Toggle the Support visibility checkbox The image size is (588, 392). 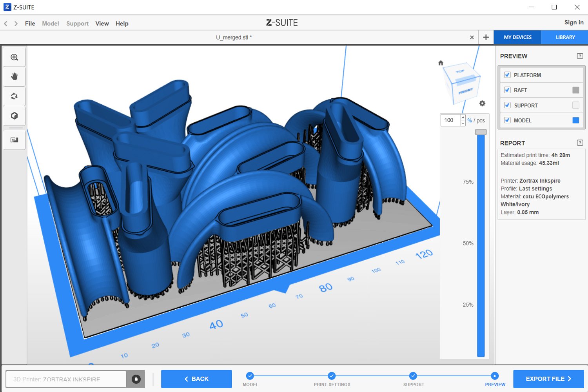click(507, 105)
